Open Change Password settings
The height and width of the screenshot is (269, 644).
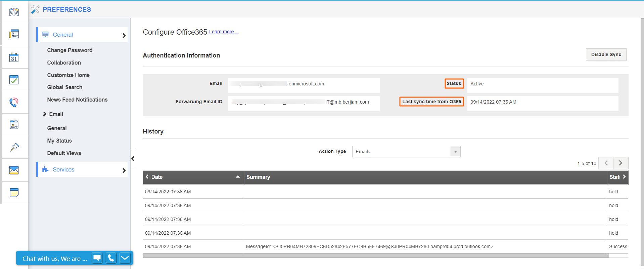70,50
